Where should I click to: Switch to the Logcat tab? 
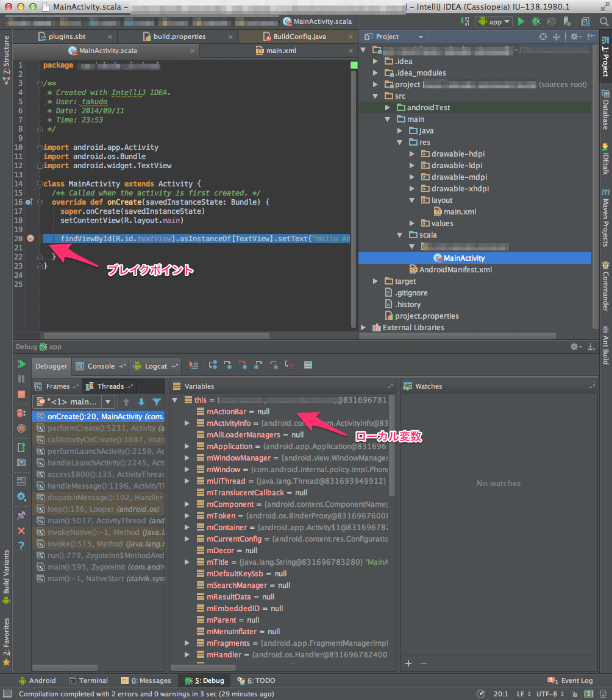pyautogui.click(x=155, y=366)
